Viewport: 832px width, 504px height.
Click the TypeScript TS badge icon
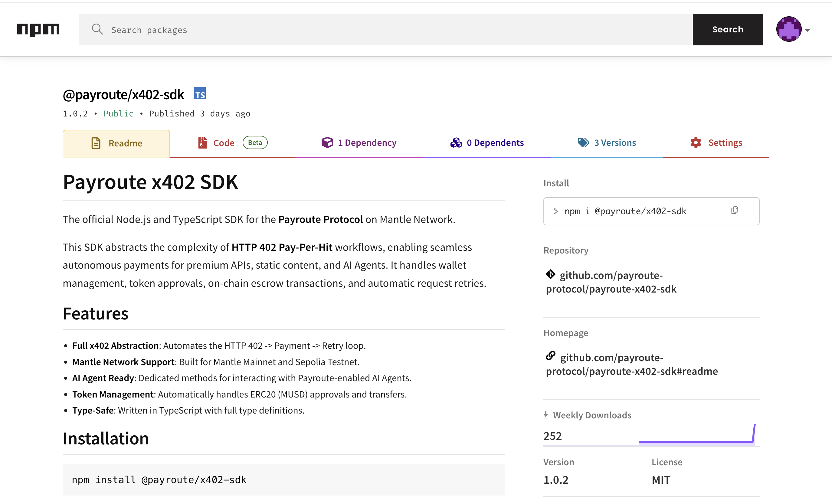point(200,93)
